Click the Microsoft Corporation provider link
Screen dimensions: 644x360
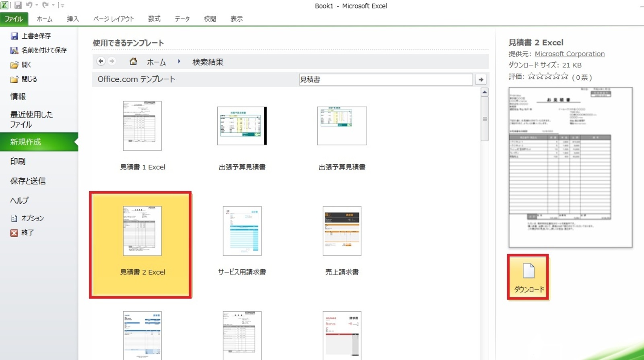tap(570, 54)
